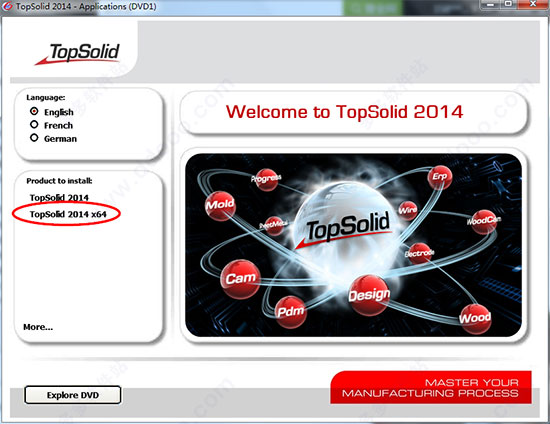
Task: Click the red Mold sphere
Action: 220,206
